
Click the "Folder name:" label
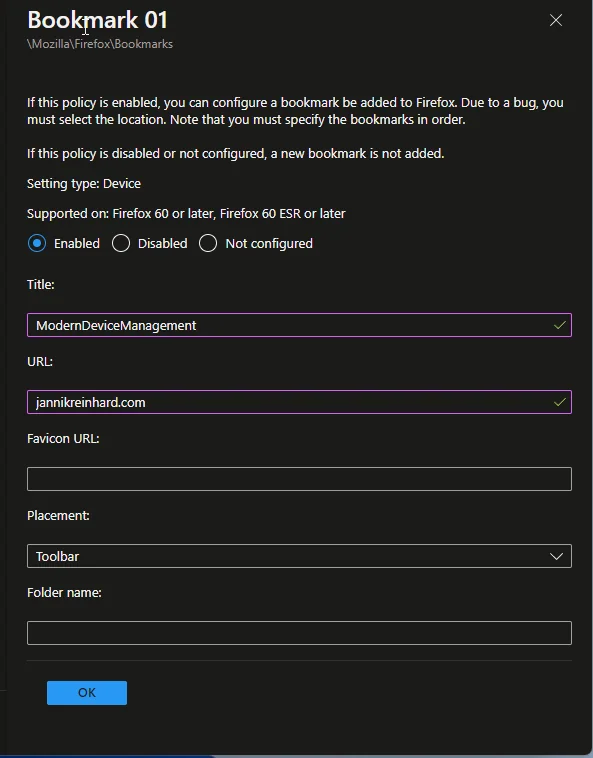tap(64, 593)
